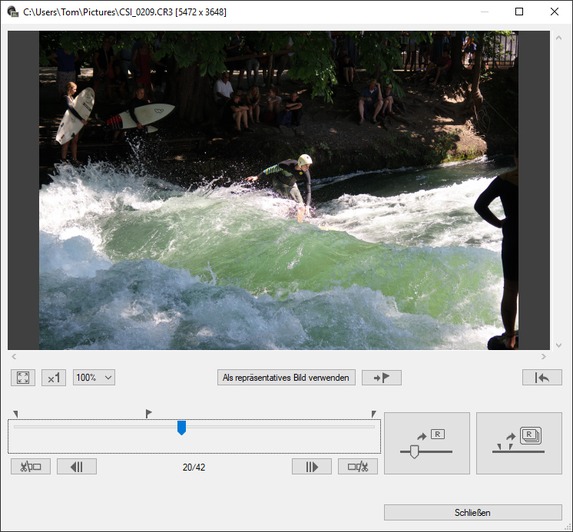
Task: Click Als repräsentatives Bild verwenden button
Action: [x=286, y=377]
